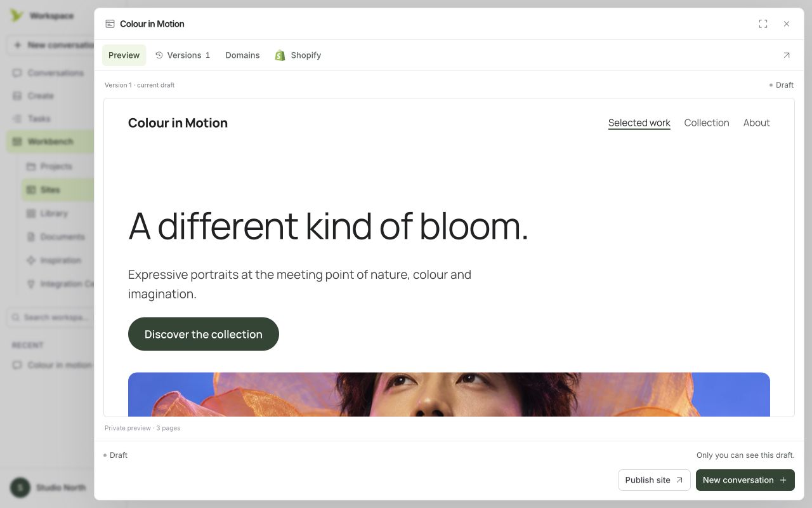Click the Expressive portraits subtitle text
The height and width of the screenshot is (508, 812).
299,284
